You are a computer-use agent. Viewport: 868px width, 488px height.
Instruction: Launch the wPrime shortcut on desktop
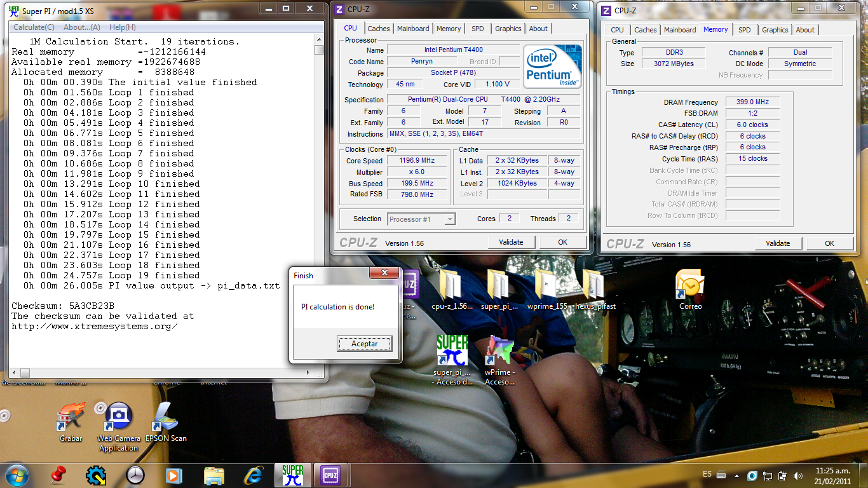tap(499, 360)
